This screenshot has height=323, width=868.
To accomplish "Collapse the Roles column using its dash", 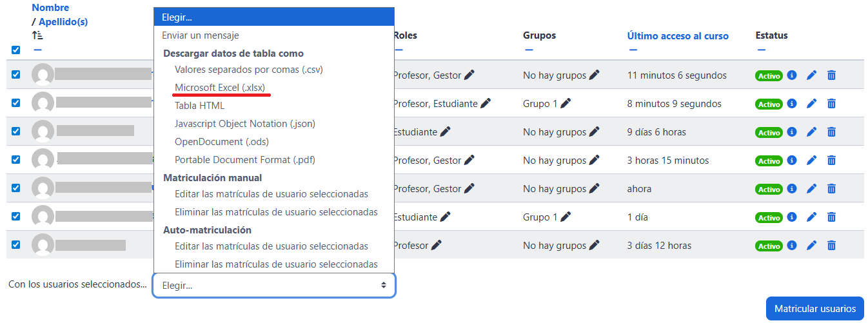I will (399, 50).
